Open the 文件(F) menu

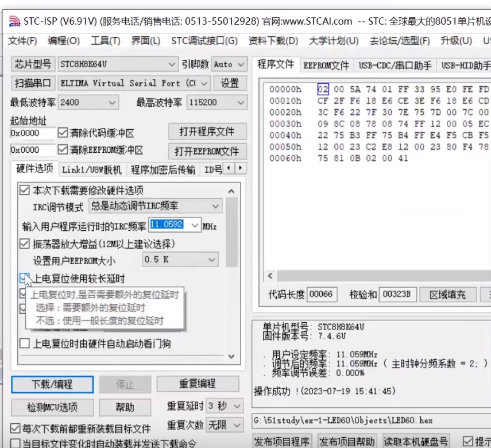click(x=22, y=41)
